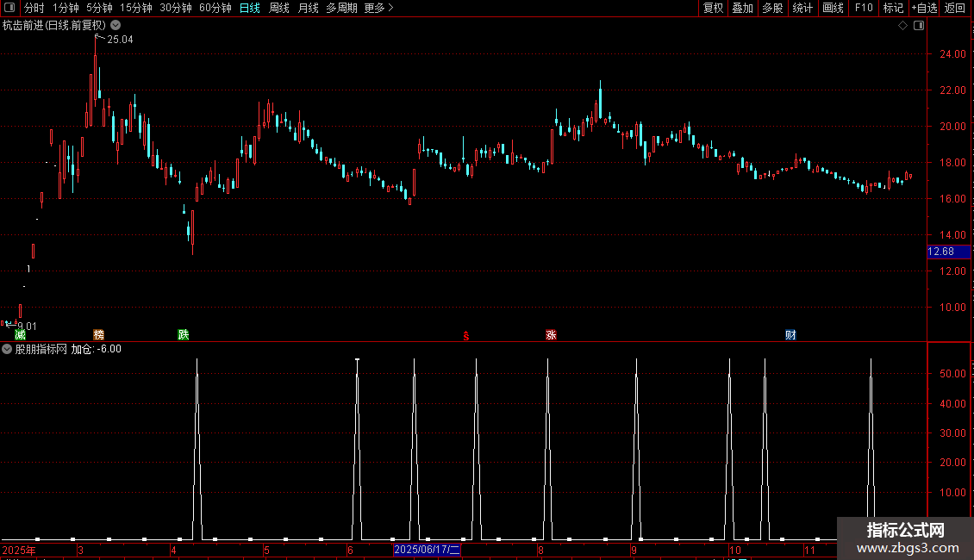Click the orange 榜 event marker
Screen dimensions: 974x560
(99, 334)
